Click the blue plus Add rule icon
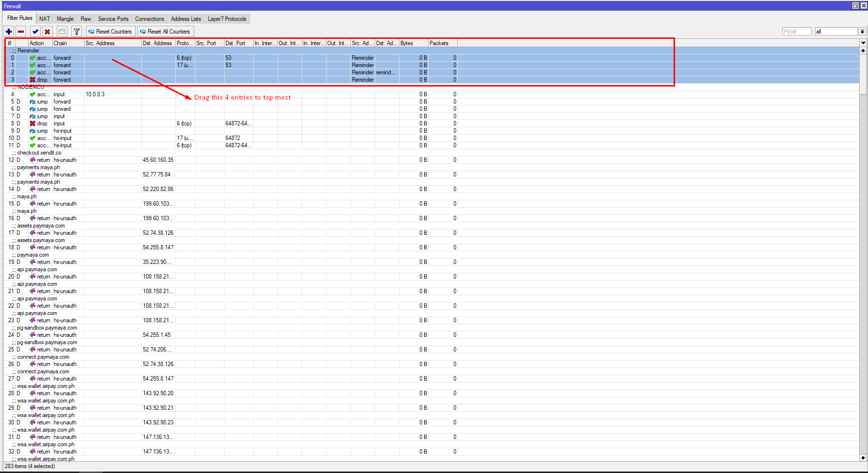The height and width of the screenshot is (473, 868). (9, 32)
